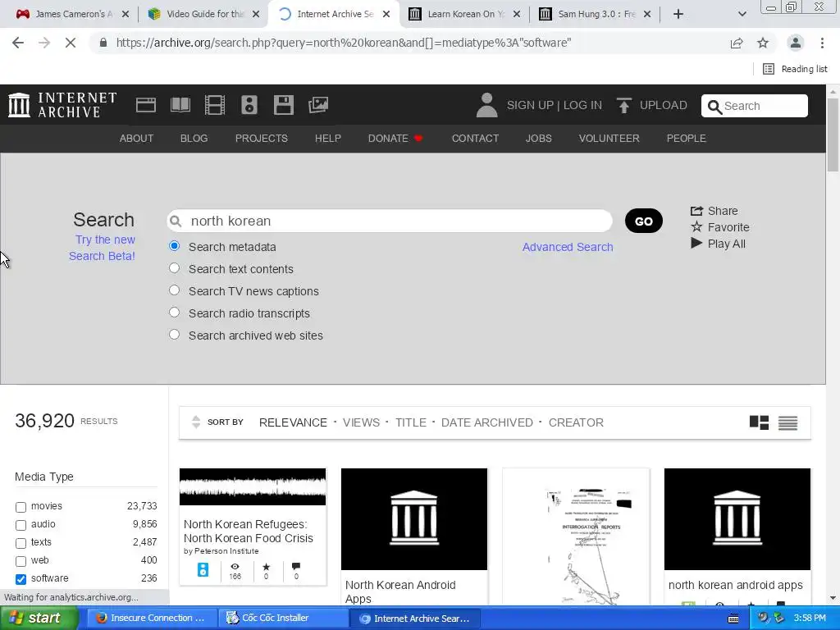Select Search metadata radio button
Screen dimensions: 840x630
click(x=174, y=246)
